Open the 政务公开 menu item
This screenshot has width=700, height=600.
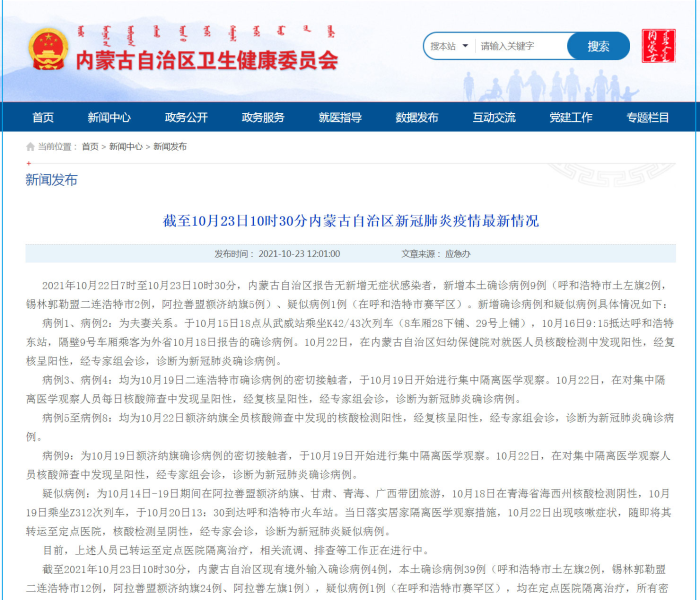(x=186, y=117)
